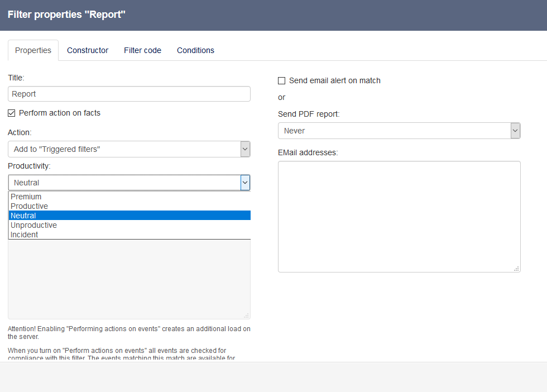547x392 pixels.
Task: Collapse the Productivity dropdown
Action: (124, 183)
